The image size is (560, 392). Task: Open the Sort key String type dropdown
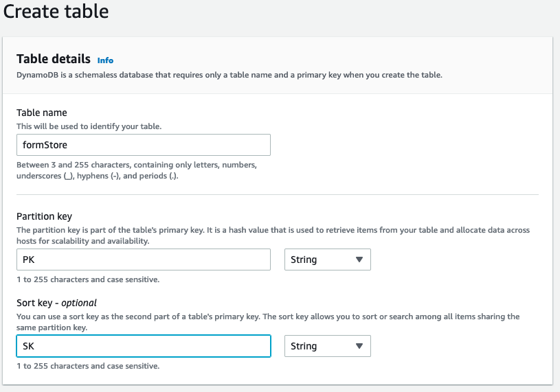[327, 346]
